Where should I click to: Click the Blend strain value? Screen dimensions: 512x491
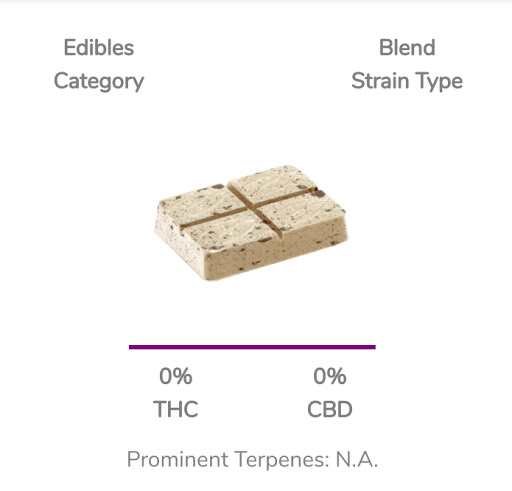pyautogui.click(x=407, y=47)
